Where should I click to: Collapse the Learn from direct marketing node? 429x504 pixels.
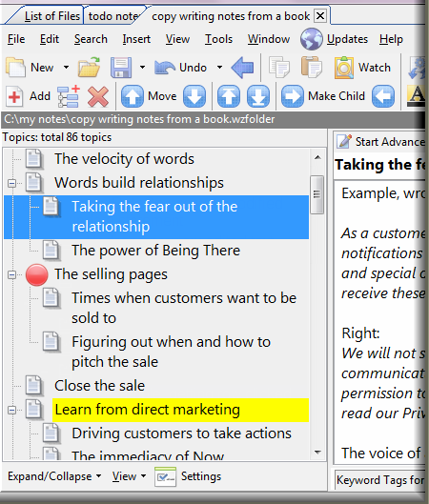coord(11,410)
